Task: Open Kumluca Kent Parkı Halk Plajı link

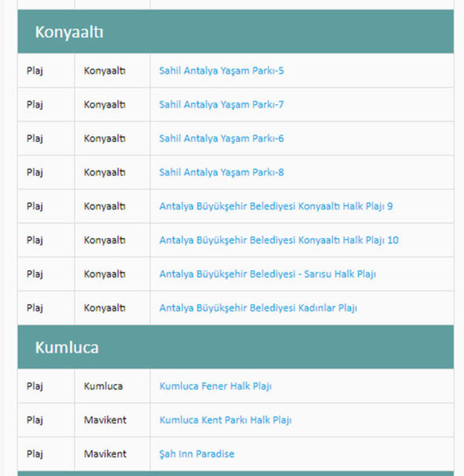Action: (x=225, y=420)
